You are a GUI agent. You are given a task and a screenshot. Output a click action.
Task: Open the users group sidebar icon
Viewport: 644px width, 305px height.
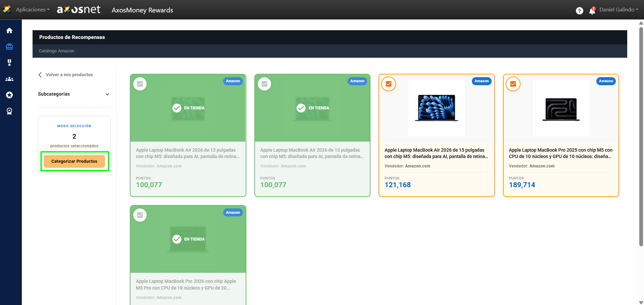[9, 79]
